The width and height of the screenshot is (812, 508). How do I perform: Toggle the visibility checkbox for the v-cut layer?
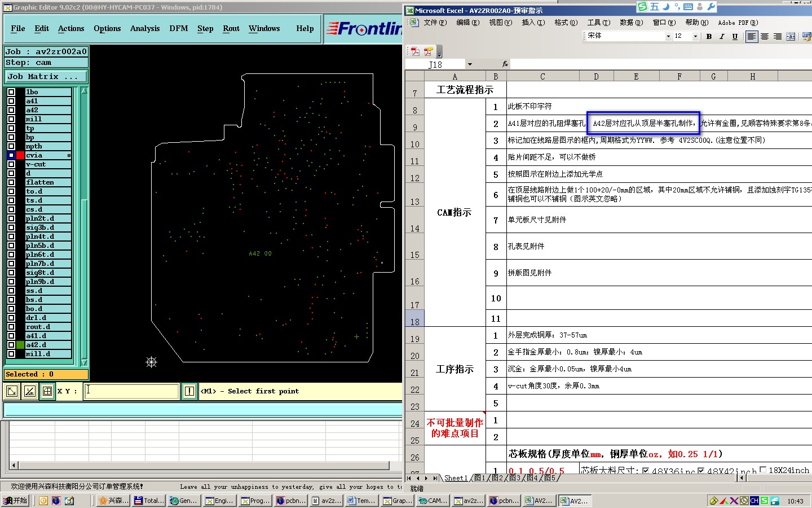pos(11,164)
